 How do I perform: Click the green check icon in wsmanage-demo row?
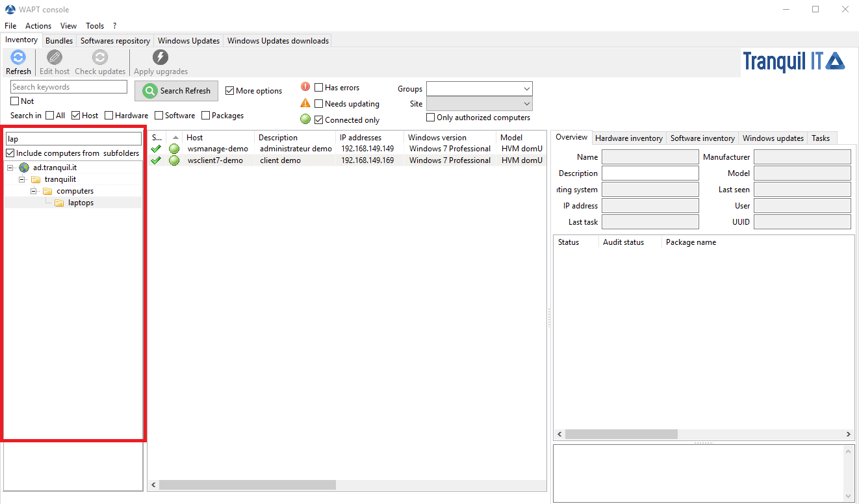[156, 149]
